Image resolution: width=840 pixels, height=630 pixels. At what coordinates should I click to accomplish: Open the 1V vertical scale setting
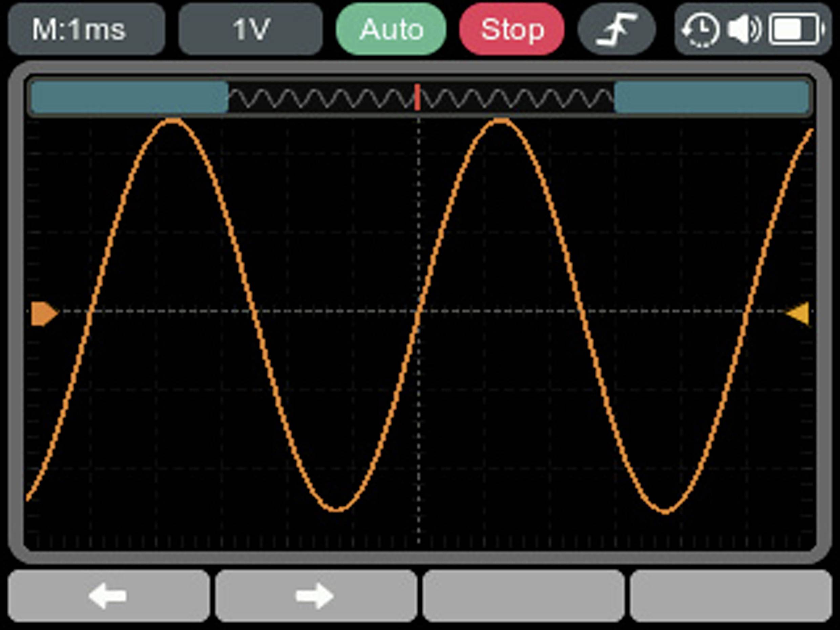tap(250, 29)
